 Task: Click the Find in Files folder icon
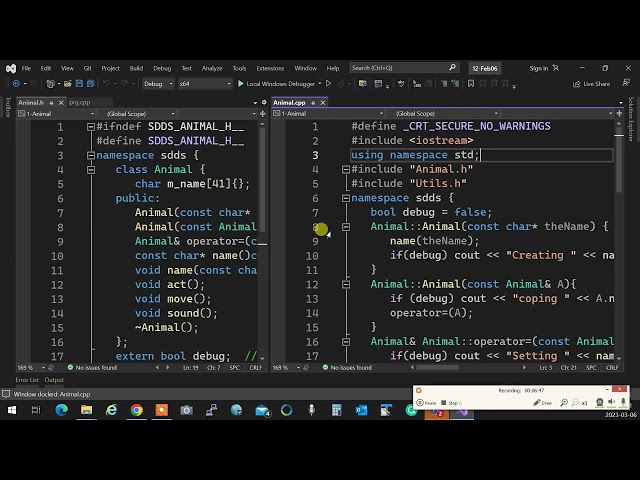pos(362,84)
